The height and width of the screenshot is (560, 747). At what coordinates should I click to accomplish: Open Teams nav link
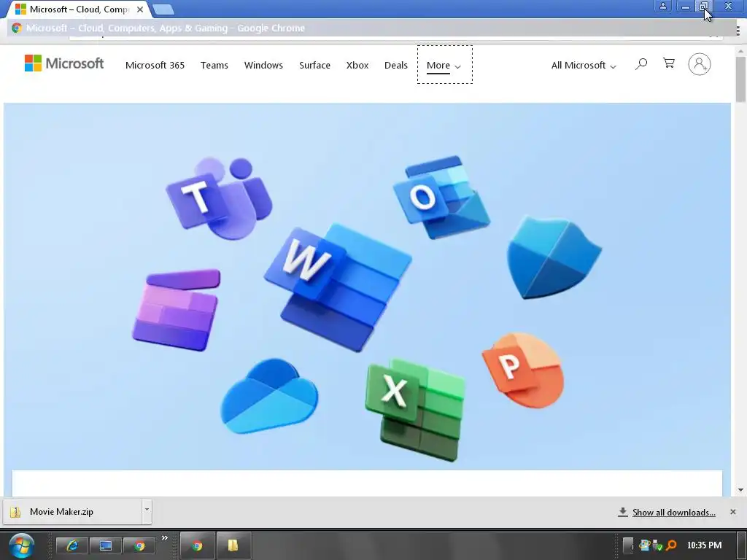[x=214, y=65]
